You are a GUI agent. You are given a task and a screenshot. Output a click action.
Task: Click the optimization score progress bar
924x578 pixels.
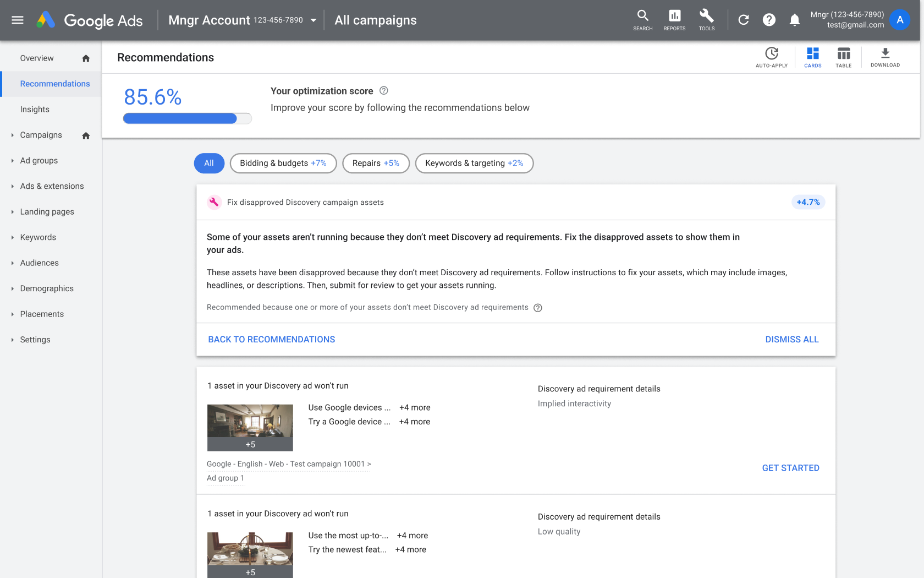click(187, 118)
